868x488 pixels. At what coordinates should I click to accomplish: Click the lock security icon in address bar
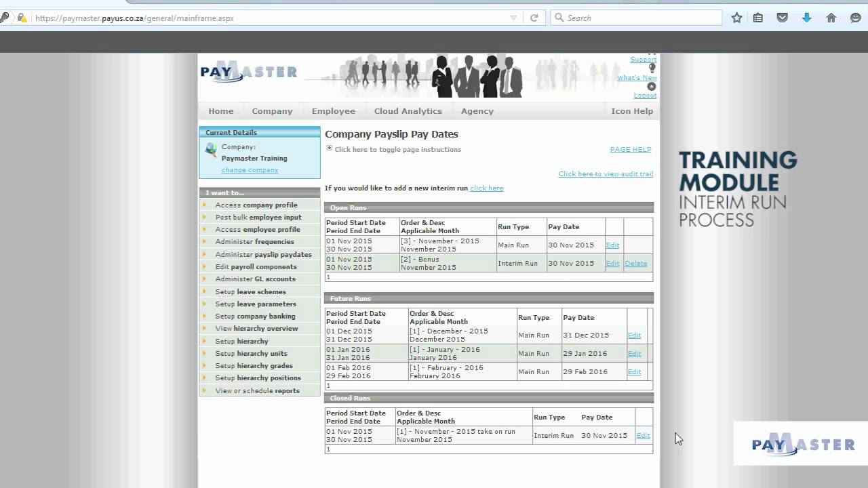22,18
